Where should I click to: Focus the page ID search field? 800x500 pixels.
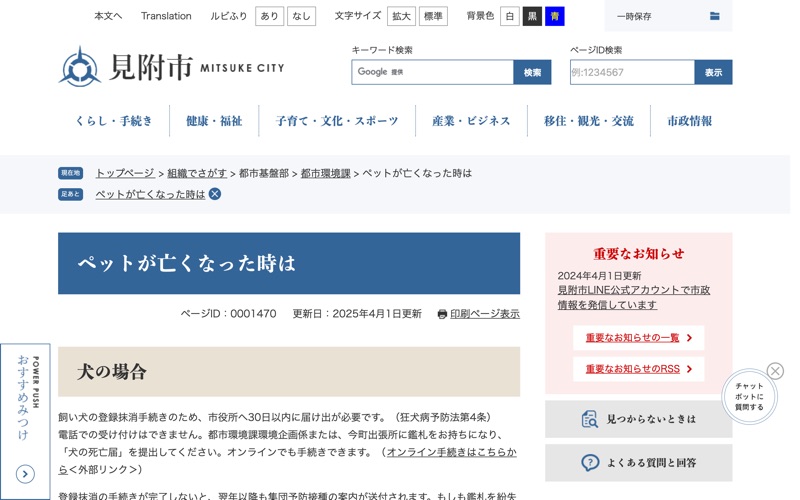[632, 72]
